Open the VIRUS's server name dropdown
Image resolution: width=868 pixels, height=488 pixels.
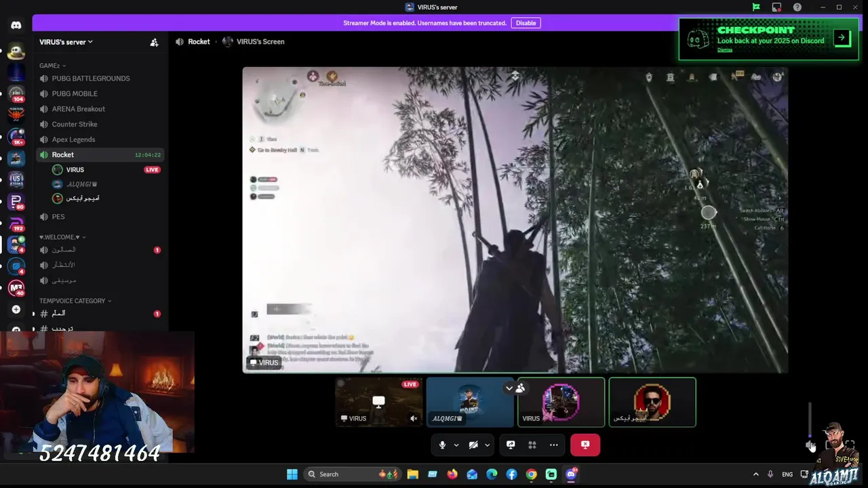pyautogui.click(x=66, y=42)
